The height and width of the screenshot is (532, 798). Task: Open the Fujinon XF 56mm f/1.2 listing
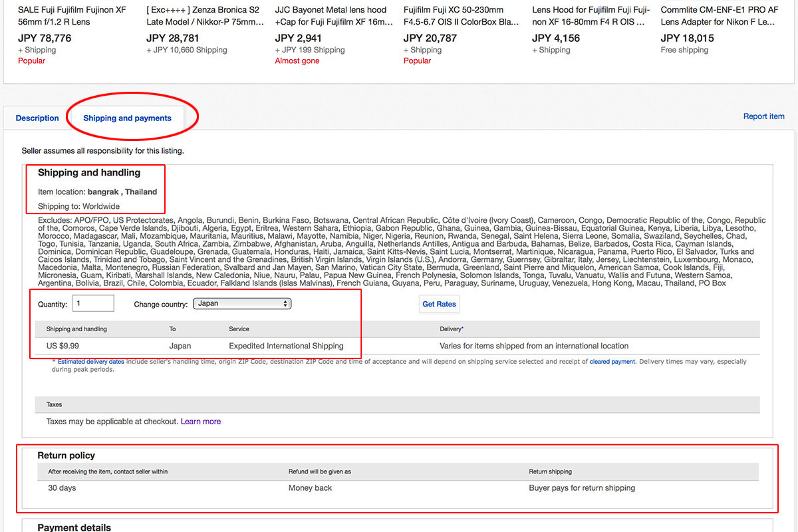click(x=72, y=16)
